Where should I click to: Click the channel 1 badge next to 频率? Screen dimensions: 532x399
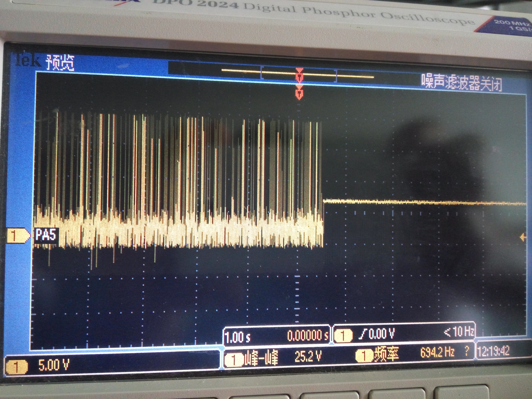point(364,356)
